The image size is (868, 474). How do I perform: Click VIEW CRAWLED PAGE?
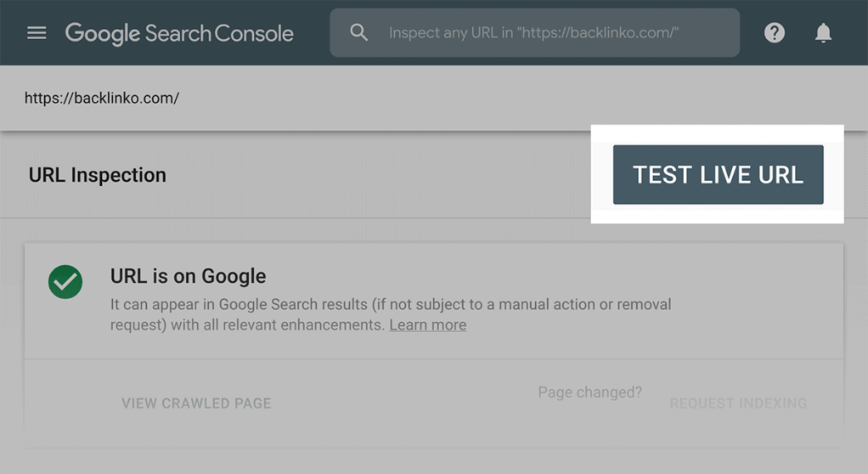click(196, 403)
